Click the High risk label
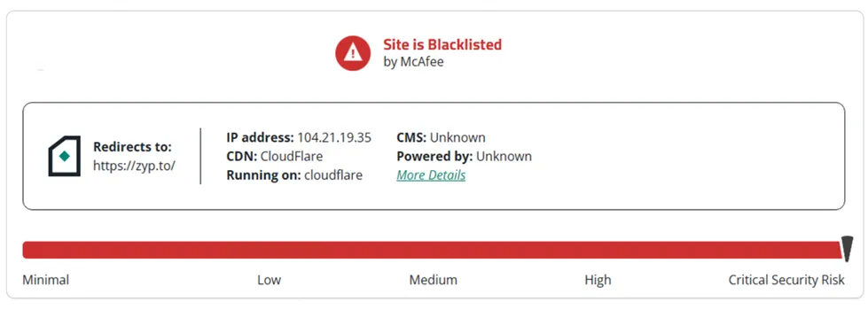The height and width of the screenshot is (325, 868). 598,280
